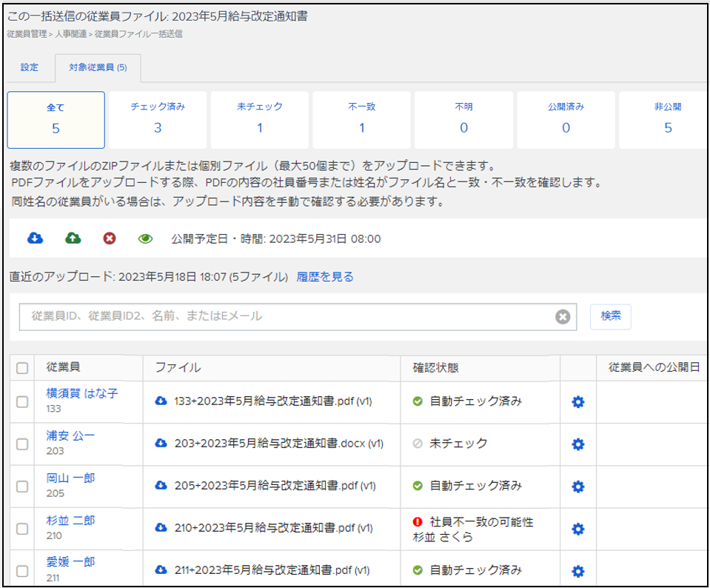The height and width of the screenshot is (588, 710).
Task: Click 公開予定日・時間 2023年5月31日 08:00 text
Action: [275, 239]
